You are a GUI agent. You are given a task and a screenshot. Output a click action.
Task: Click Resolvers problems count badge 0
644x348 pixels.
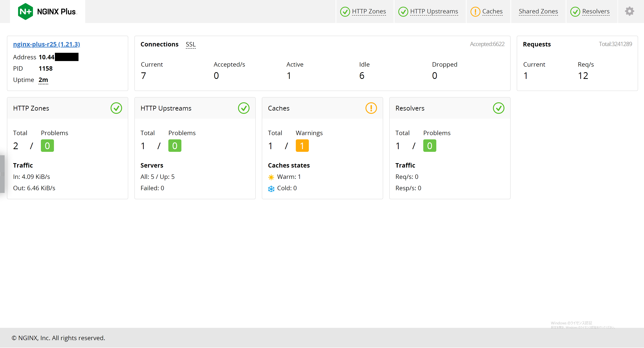click(x=430, y=146)
